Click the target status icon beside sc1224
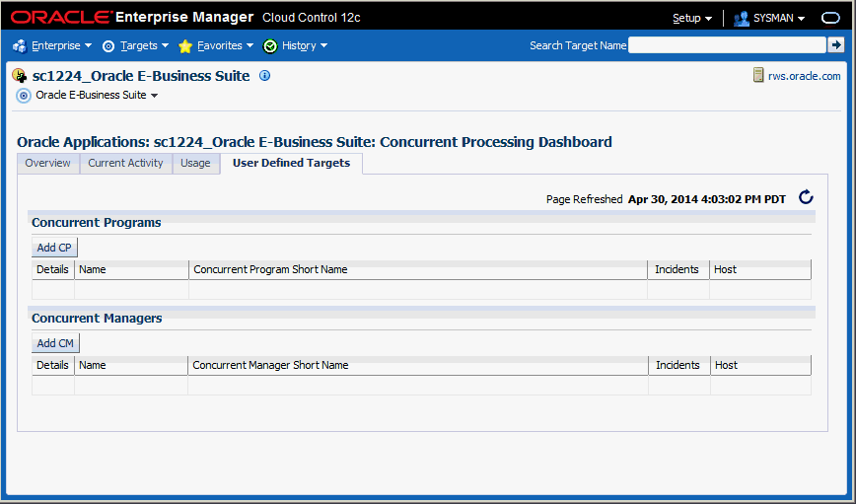This screenshot has height=504, width=856. 20,75
